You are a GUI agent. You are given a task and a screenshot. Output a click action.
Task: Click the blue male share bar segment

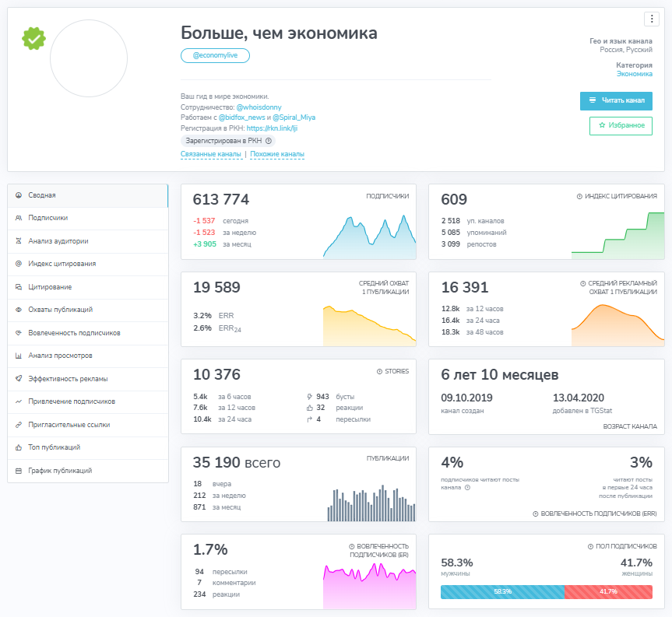502,592
